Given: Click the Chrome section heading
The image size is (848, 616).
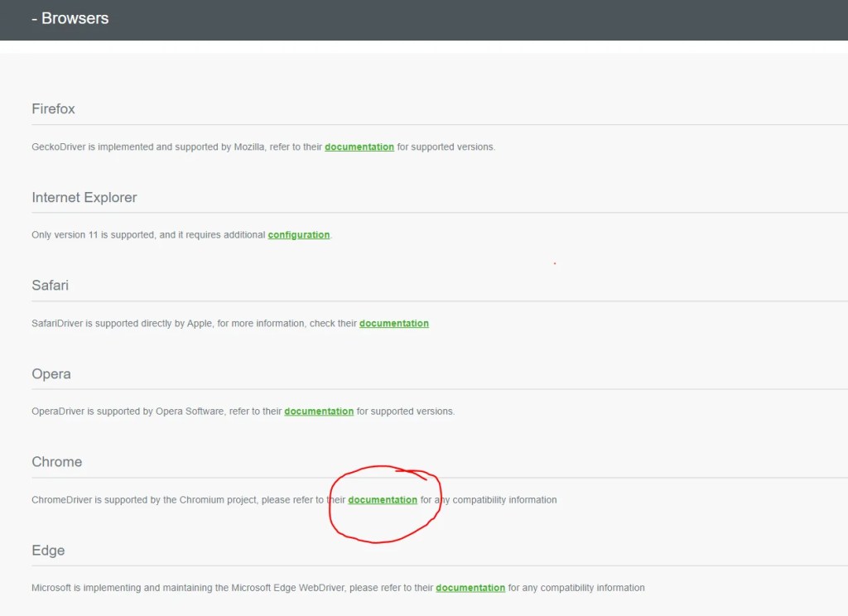Looking at the screenshot, I should coord(57,462).
